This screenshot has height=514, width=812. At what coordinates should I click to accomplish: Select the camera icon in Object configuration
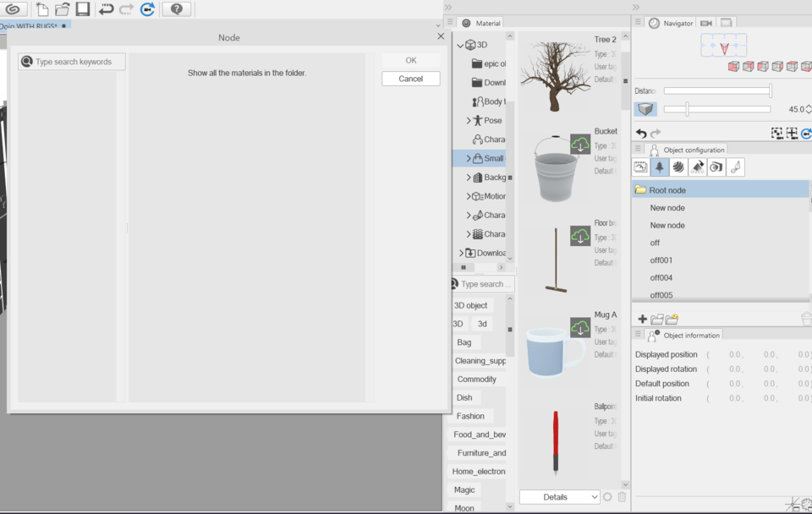pos(716,167)
